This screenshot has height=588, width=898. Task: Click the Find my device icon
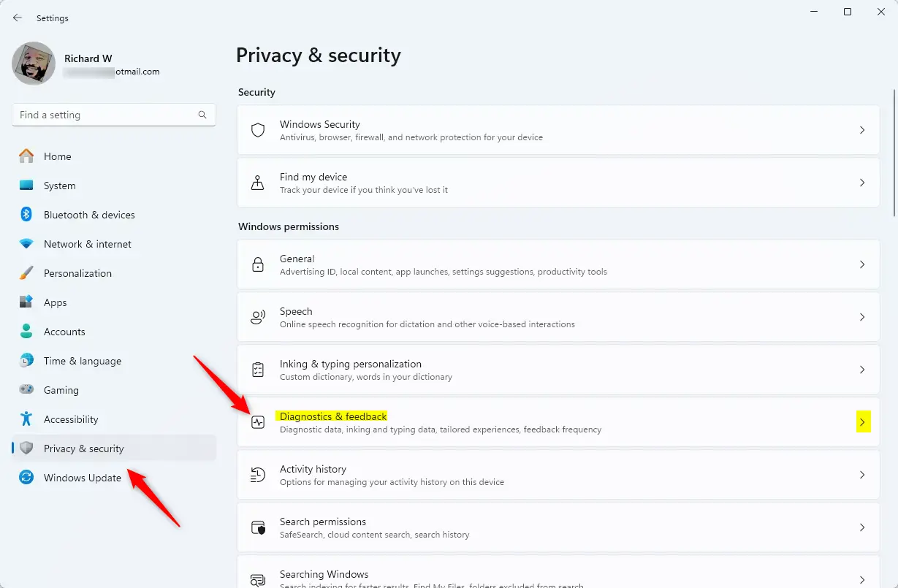point(258,183)
